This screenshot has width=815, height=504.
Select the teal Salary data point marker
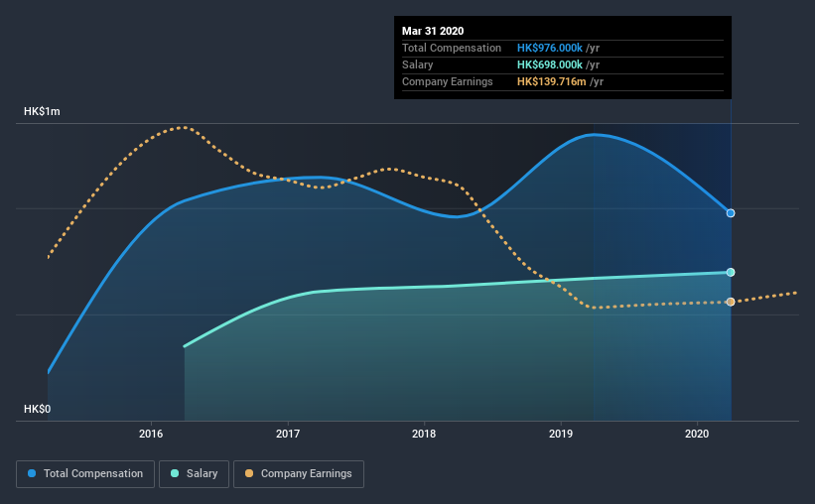coord(731,272)
